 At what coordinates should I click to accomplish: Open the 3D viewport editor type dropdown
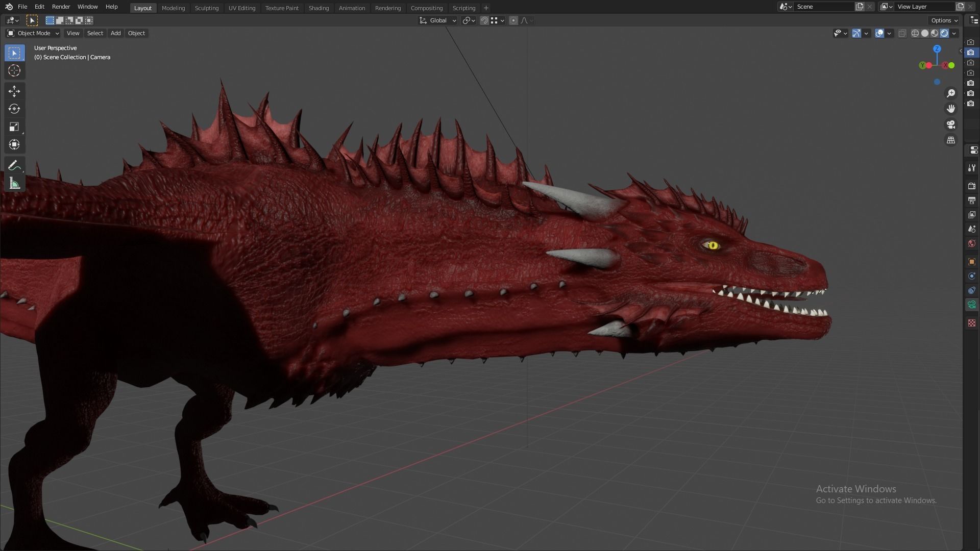(13, 20)
